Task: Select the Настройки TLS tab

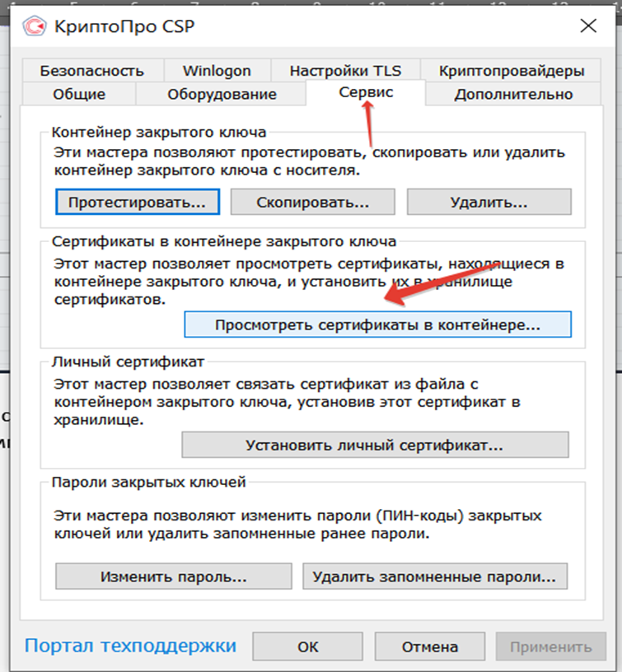Action: pos(345,71)
